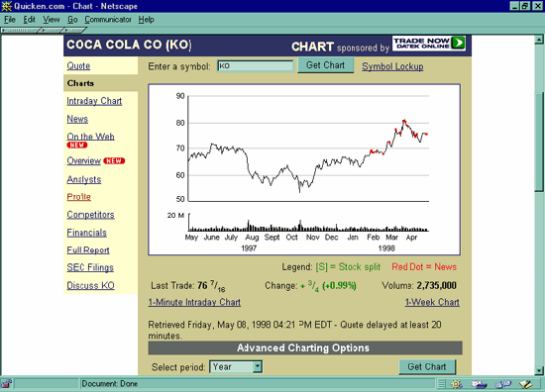The height and width of the screenshot is (392, 545).
Task: Click the Trade Now Datek Online arrow icon
Action: (459, 43)
